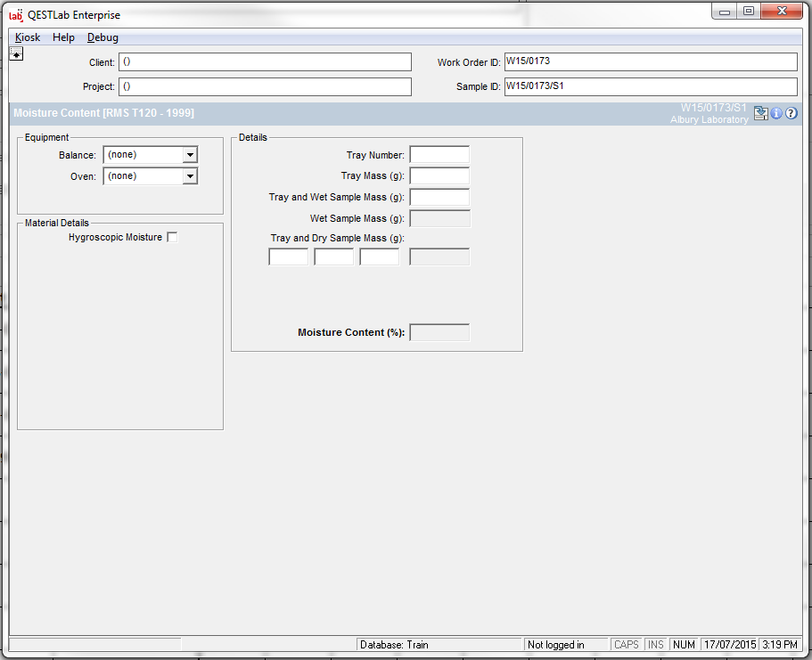Tick the Hygroscopic Moisture checkbox
This screenshot has width=812, height=660.
coord(172,237)
